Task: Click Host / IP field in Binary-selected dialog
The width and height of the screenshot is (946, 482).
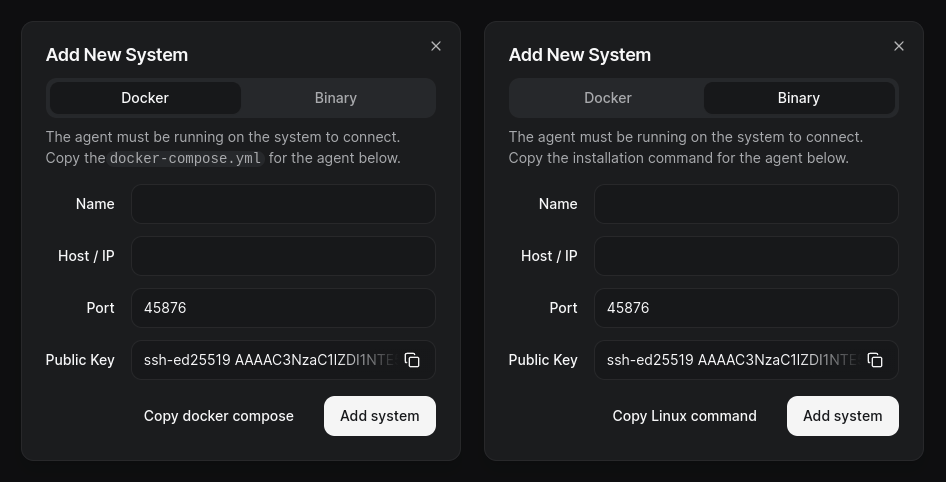Action: click(746, 256)
